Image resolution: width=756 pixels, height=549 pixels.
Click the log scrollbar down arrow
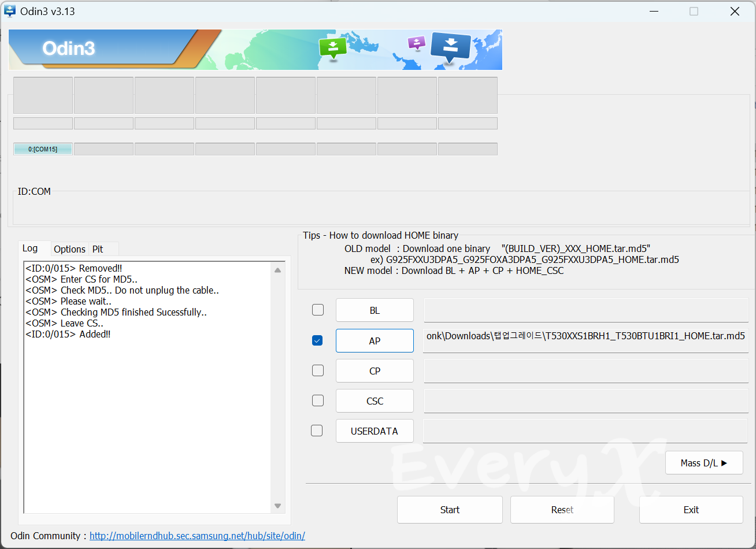[277, 506]
